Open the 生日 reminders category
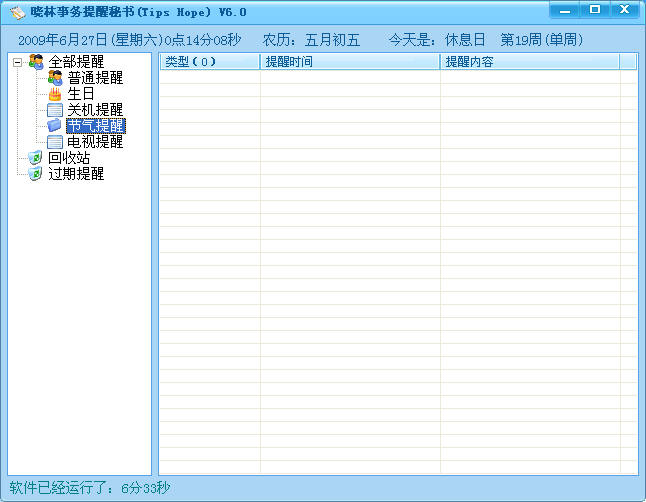Screen dimensions: 646x502 point(81,94)
